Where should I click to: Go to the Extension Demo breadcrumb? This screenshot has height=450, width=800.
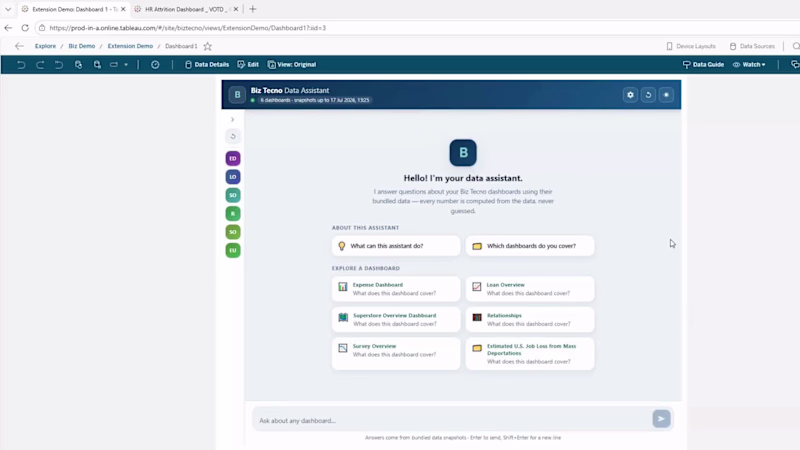(x=130, y=46)
